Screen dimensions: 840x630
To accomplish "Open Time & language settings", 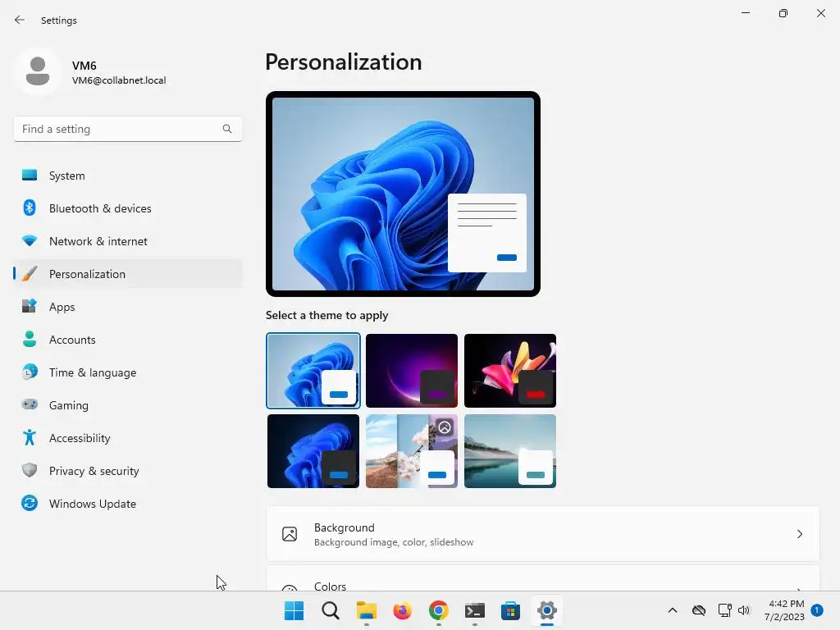I will point(128,372).
